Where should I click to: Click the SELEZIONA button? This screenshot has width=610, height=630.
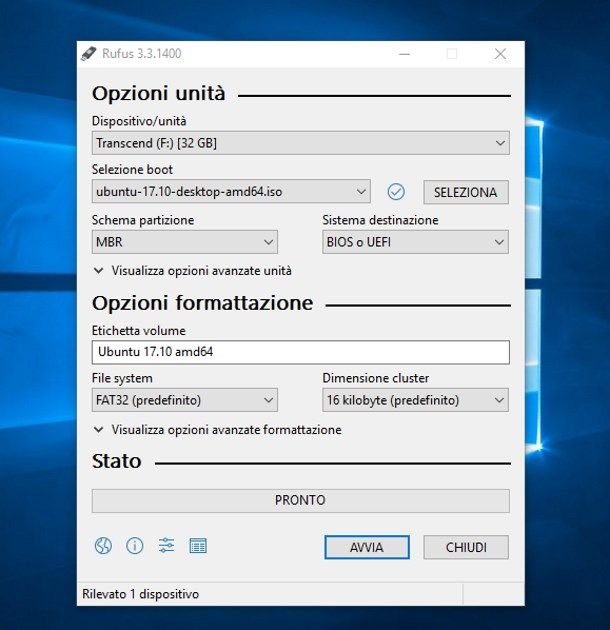[466, 192]
